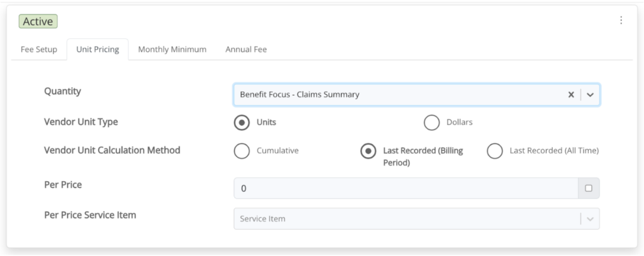Choose Dollars as the vendor unit type

432,123
